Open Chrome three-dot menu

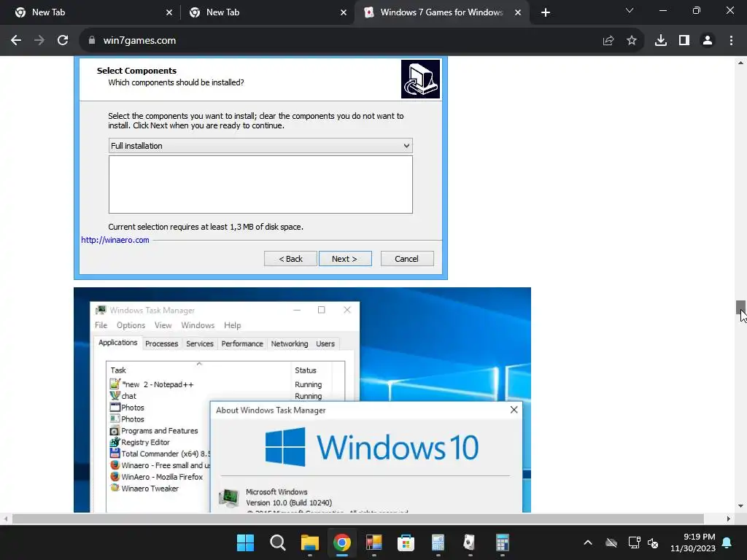pyautogui.click(x=731, y=41)
